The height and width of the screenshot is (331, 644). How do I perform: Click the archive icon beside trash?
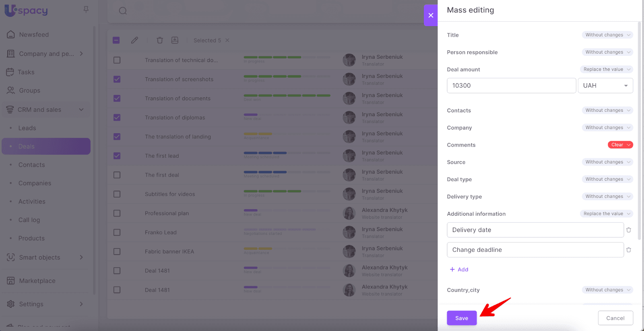point(175,40)
